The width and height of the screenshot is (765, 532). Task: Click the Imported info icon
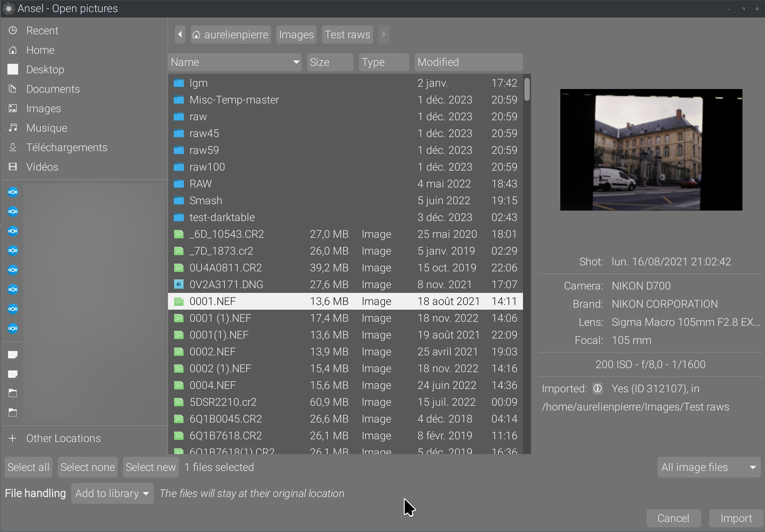point(598,389)
